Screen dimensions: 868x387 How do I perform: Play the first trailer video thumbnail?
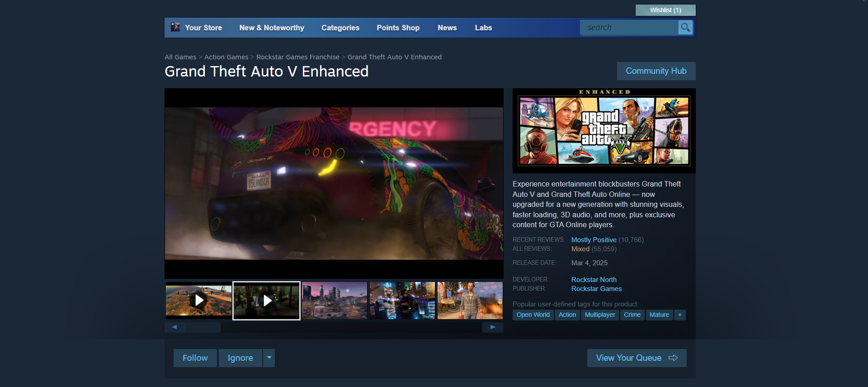click(198, 300)
